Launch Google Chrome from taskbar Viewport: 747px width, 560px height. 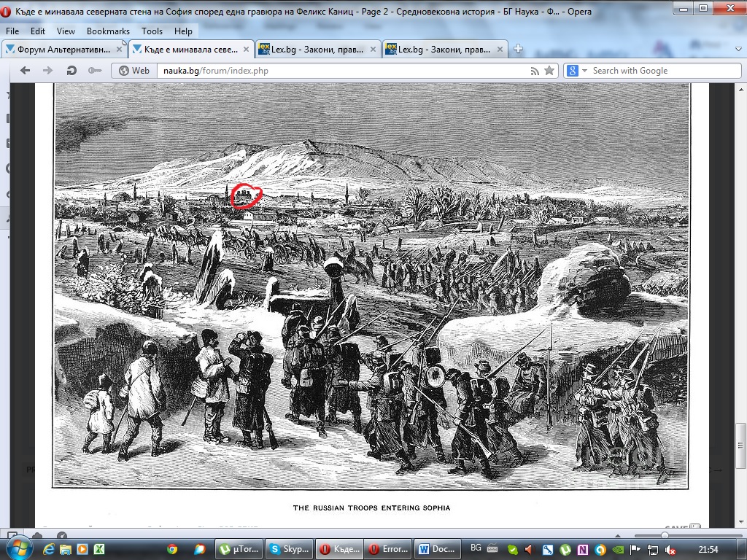(x=172, y=549)
